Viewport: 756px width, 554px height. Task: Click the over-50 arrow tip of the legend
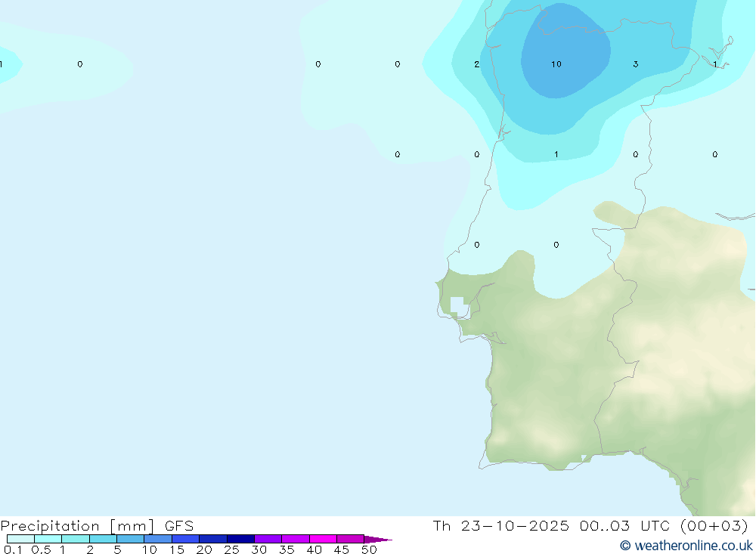(377, 539)
